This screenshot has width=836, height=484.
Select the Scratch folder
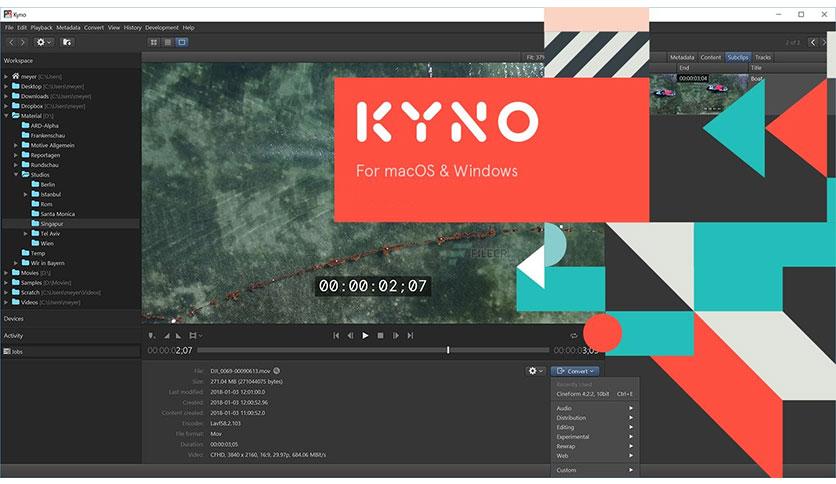[56, 292]
